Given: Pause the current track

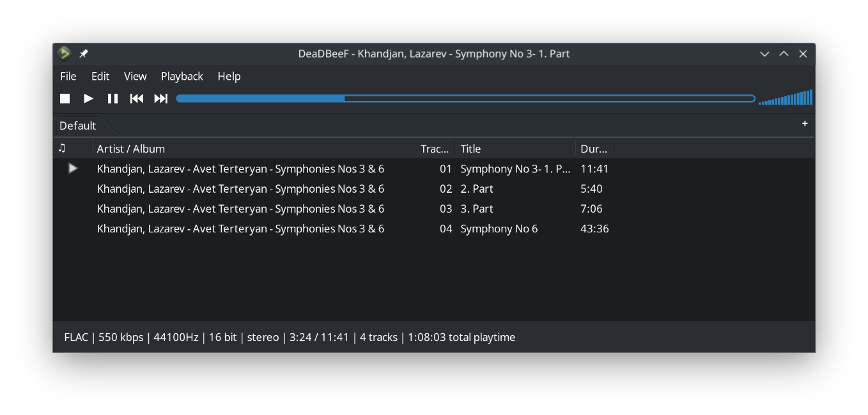Looking at the screenshot, I should [112, 98].
